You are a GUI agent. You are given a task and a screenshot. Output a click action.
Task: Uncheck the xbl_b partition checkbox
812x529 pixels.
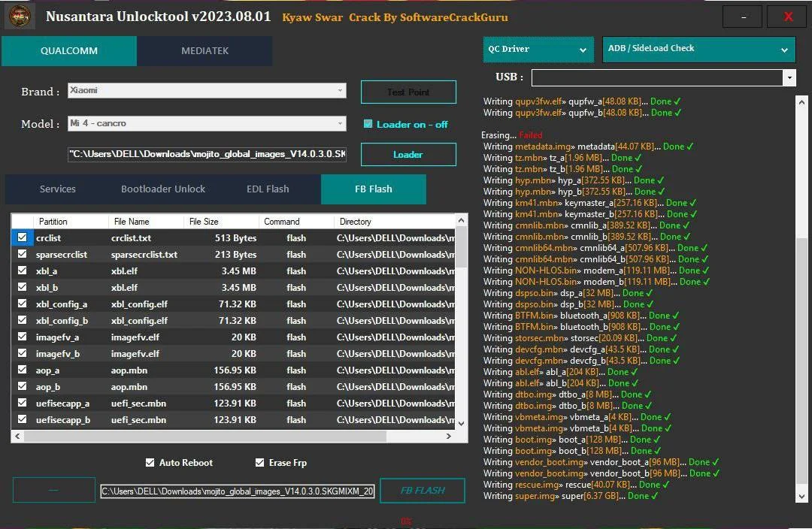(x=22, y=287)
